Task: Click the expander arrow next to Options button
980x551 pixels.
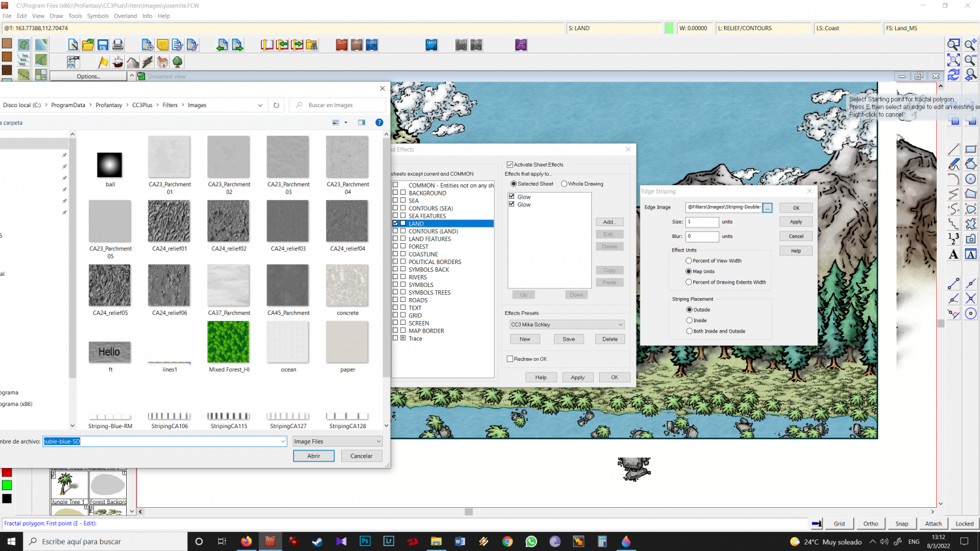Action: click(131, 76)
